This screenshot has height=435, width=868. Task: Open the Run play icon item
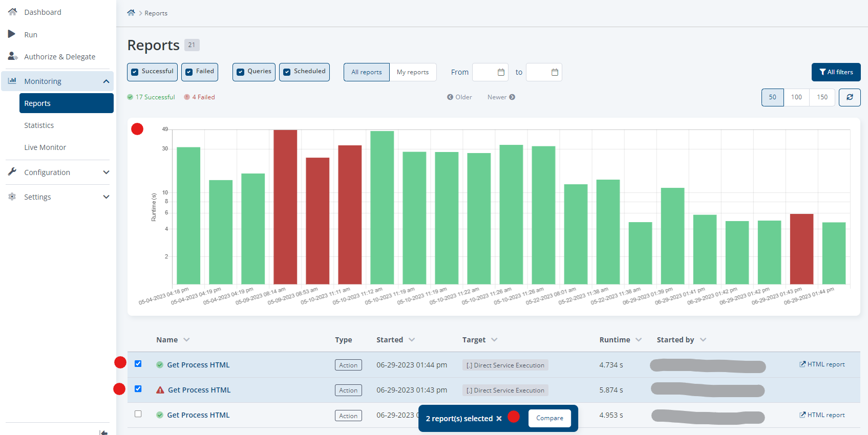[12, 34]
